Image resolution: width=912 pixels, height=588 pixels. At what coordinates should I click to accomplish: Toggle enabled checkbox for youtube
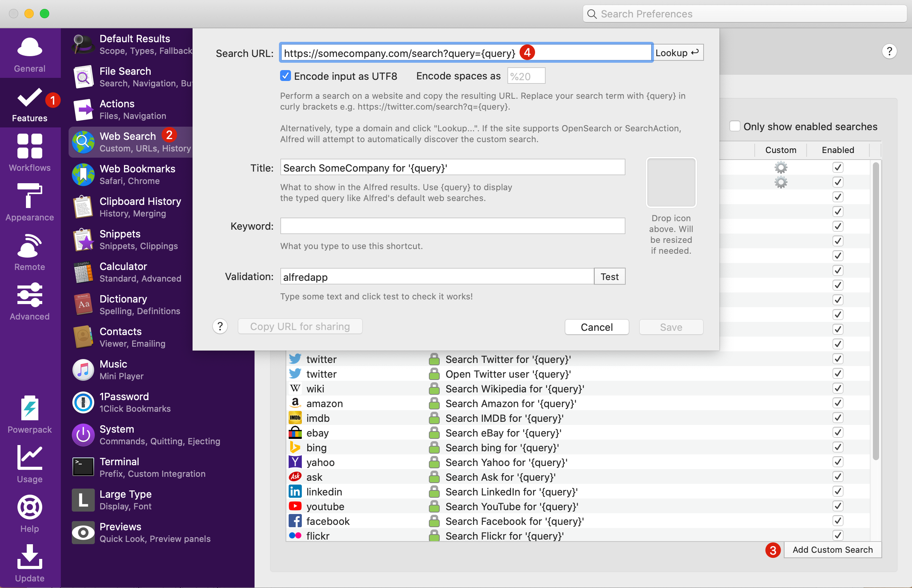coord(838,506)
